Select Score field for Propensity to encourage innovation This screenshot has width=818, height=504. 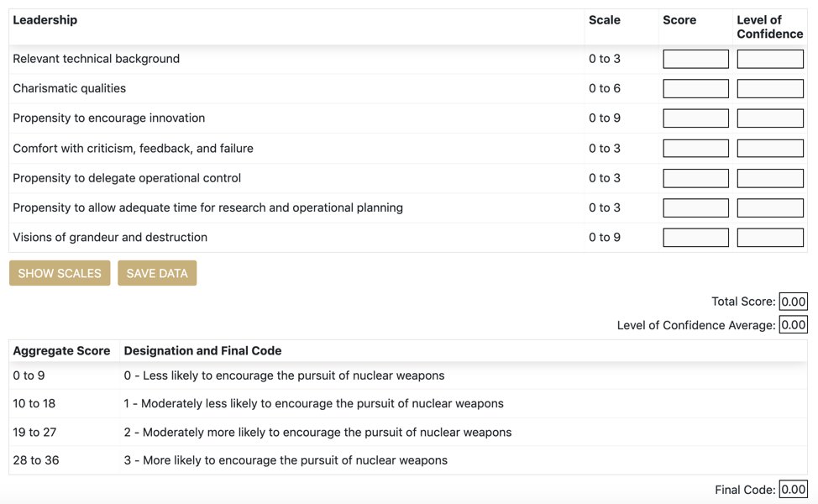(x=695, y=118)
